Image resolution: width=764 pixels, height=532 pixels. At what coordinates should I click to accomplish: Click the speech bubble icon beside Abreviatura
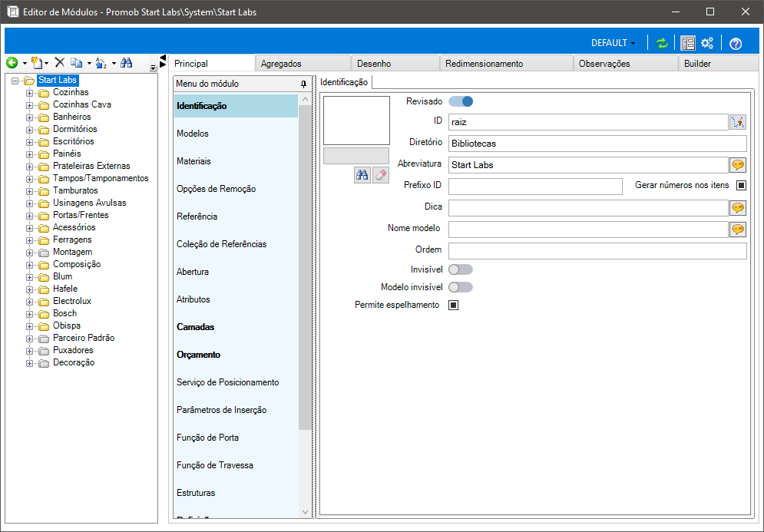(738, 165)
